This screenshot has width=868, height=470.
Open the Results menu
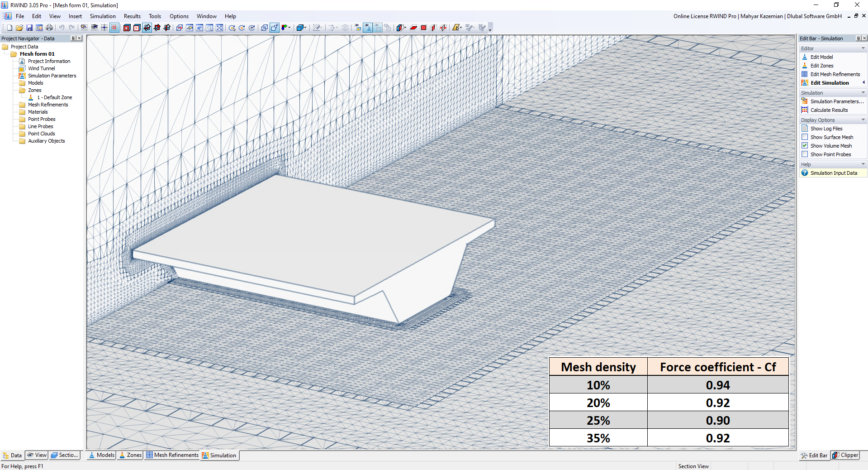tap(132, 16)
